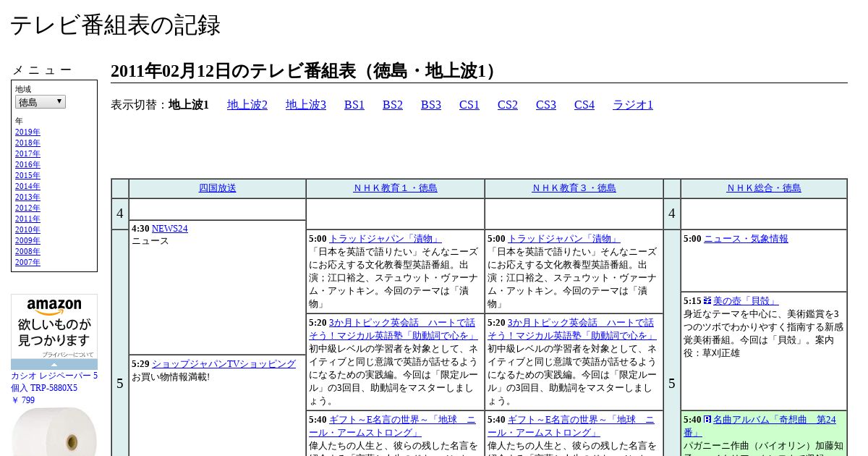This screenshot has height=456, width=868.
Task: Open トラッドジャパン「漬物」 in ＮＨＫ教育３ column
Action: pos(564,239)
